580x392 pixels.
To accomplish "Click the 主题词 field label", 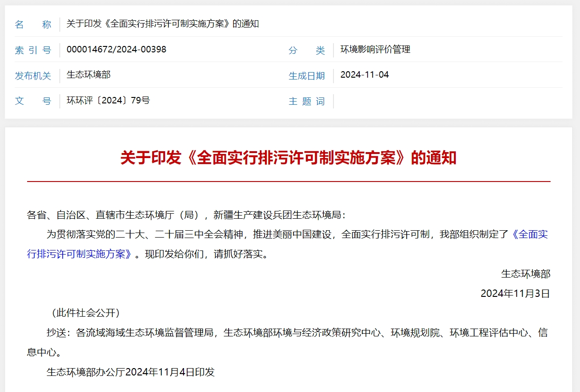I will tap(306, 102).
